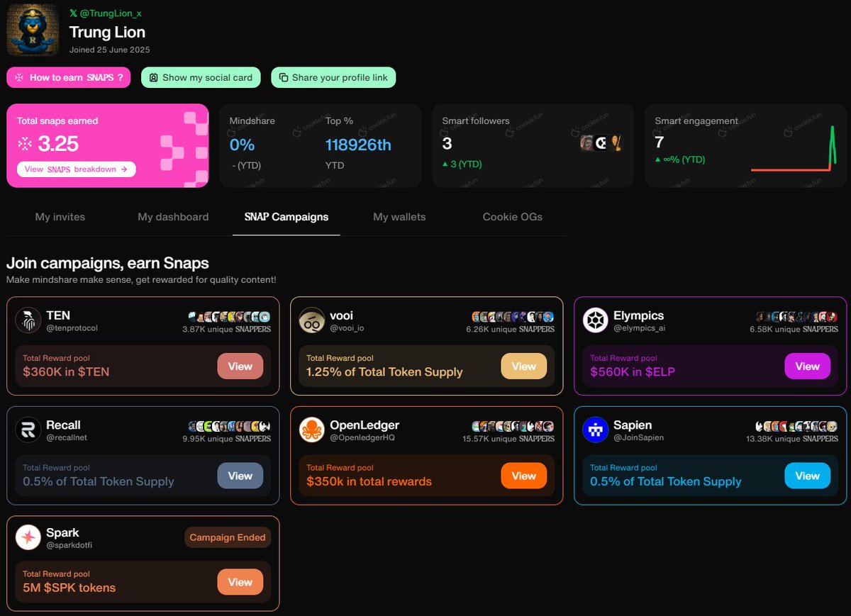View the Recall campaign
851x616 pixels.
[240, 476]
